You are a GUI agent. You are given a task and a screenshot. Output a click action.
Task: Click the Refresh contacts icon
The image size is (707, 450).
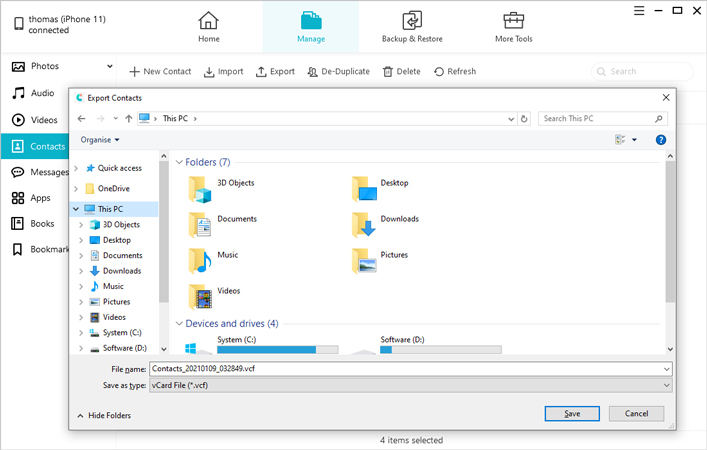439,72
